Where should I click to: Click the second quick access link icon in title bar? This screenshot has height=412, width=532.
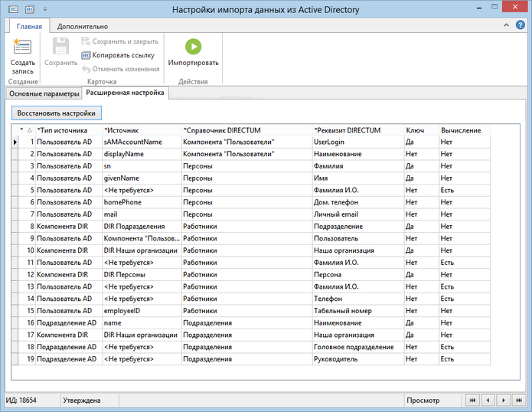pos(30,9)
